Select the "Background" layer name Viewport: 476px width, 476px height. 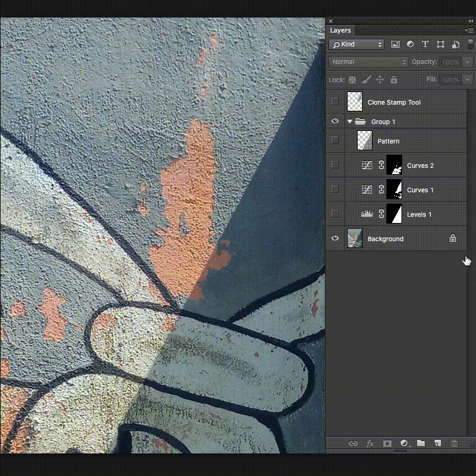click(x=386, y=239)
